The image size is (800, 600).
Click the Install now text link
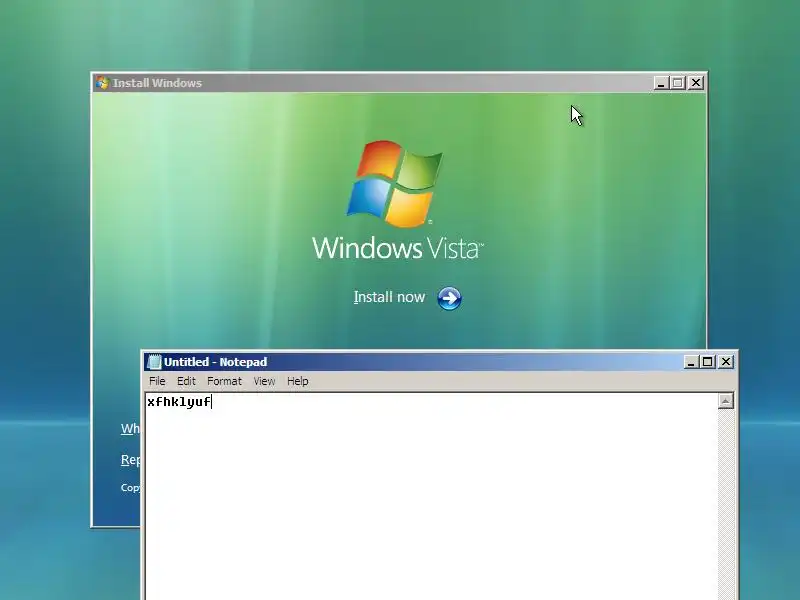point(389,297)
